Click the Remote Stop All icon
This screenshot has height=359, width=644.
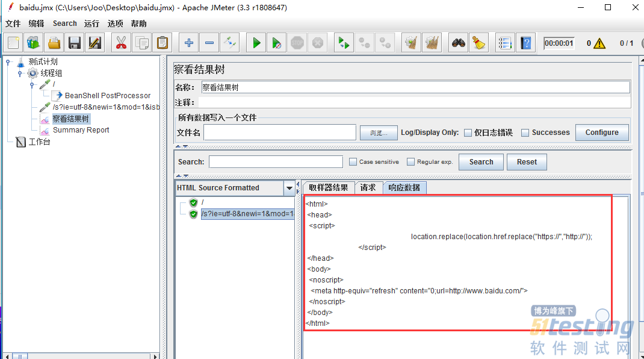364,43
